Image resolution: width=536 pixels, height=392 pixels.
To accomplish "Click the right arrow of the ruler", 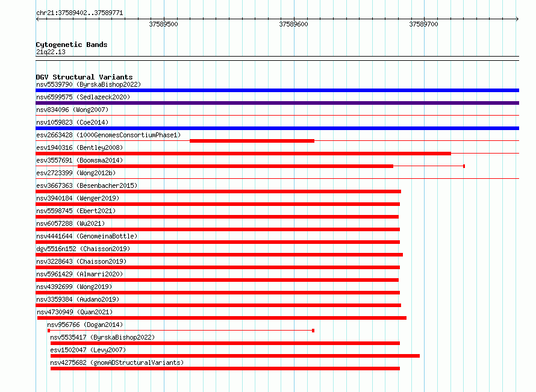I will (517, 19).
